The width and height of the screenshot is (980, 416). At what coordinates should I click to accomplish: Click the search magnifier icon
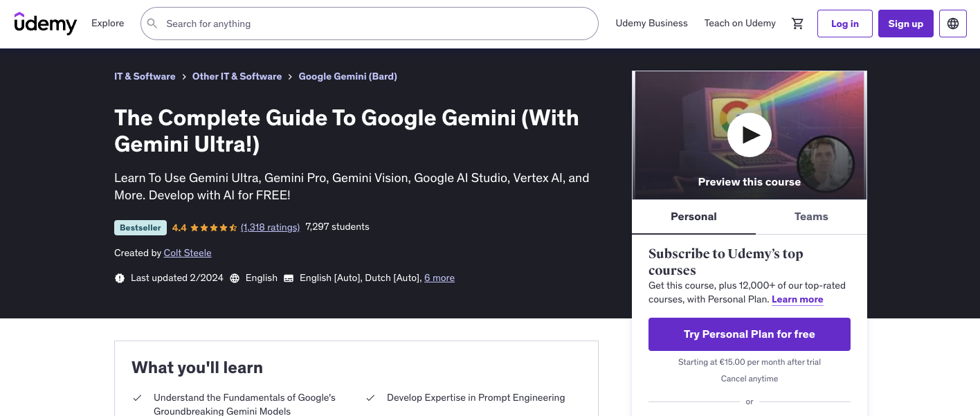point(152,23)
